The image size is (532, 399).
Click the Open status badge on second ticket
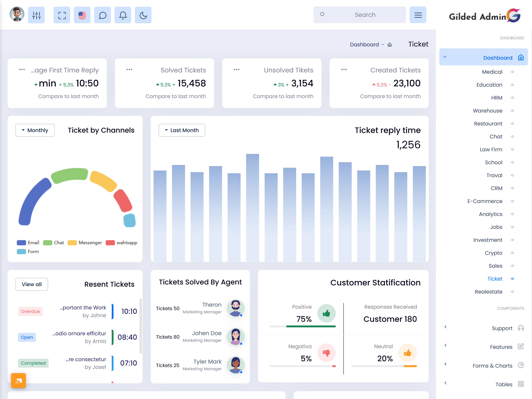(27, 337)
